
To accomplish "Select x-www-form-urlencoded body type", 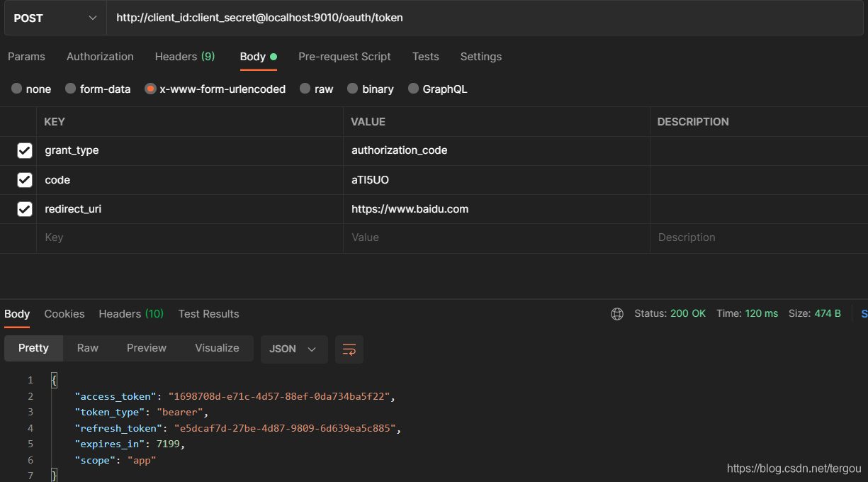I will tap(215, 89).
